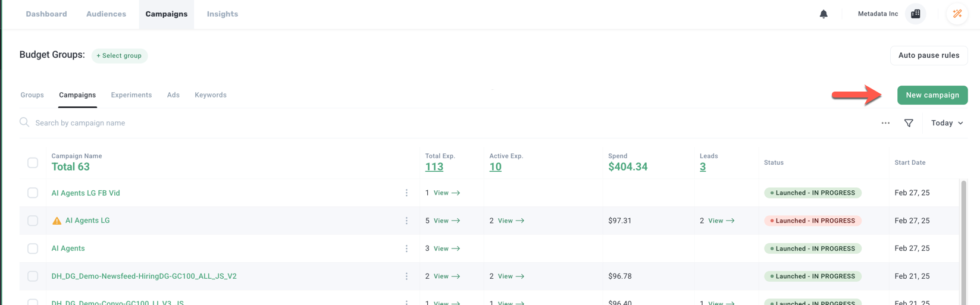Click the magic wand icon in header

[x=957, y=14]
